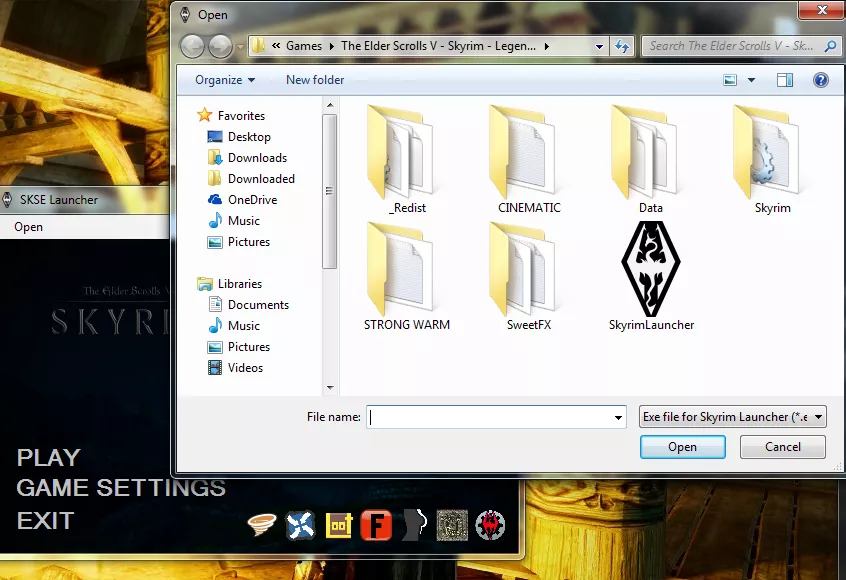The height and width of the screenshot is (580, 846).
Task: Click PLAY in the Skyrim launcher
Action: [x=49, y=458]
